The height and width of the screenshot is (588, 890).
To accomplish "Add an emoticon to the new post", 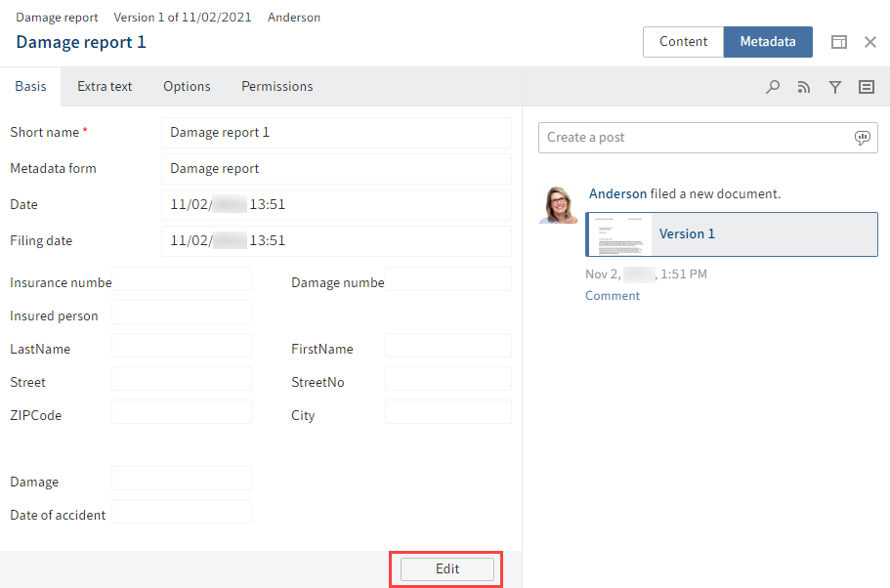I will click(863, 138).
